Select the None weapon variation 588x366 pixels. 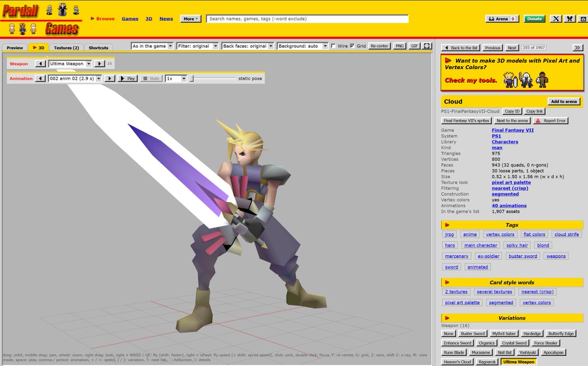click(449, 334)
